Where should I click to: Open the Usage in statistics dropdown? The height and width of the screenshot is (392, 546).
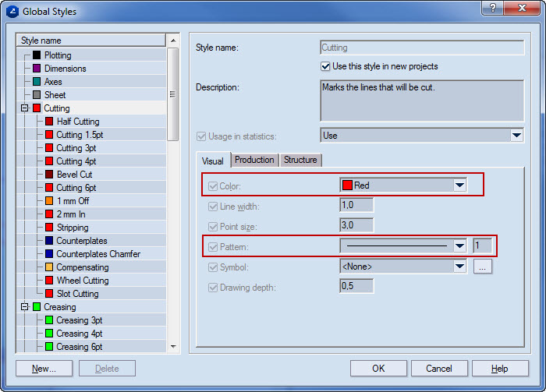(x=516, y=136)
